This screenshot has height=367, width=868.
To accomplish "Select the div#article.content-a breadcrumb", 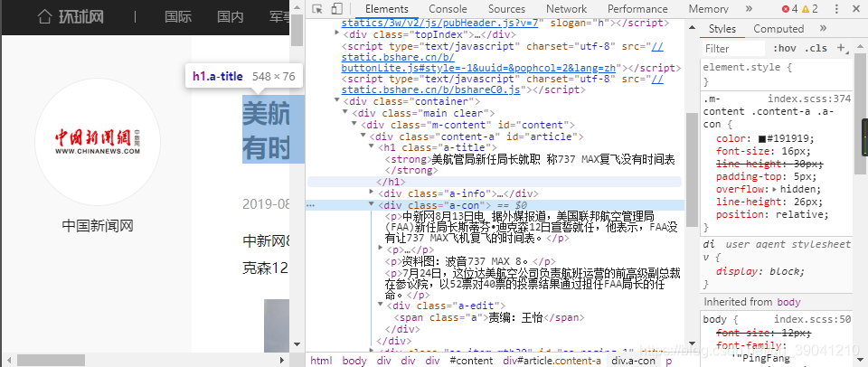I will tap(552, 361).
